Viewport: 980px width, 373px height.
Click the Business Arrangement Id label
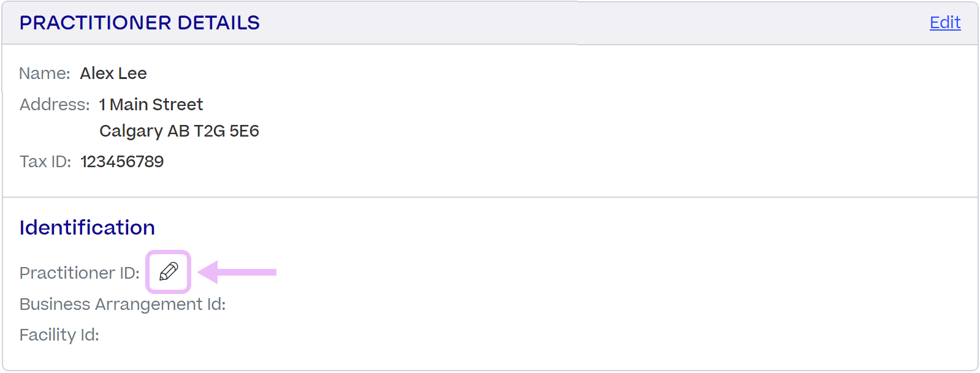[x=123, y=304]
